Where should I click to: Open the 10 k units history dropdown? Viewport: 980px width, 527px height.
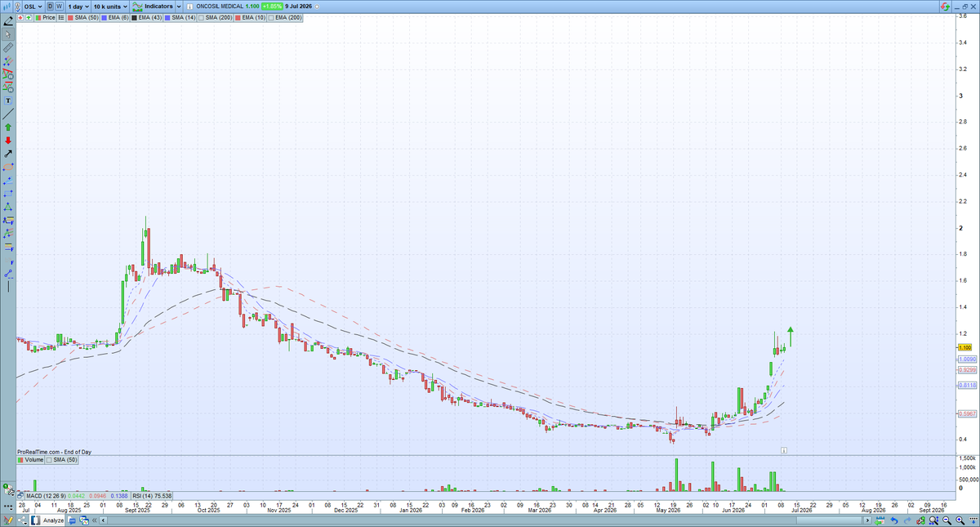click(110, 6)
